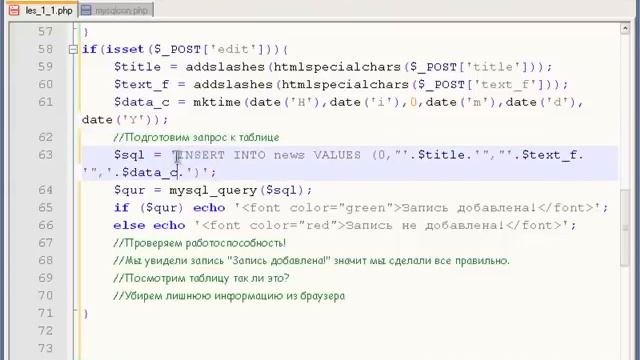Click mysql_query on line 64
The height and width of the screenshot is (360, 640).
[x=213, y=190]
